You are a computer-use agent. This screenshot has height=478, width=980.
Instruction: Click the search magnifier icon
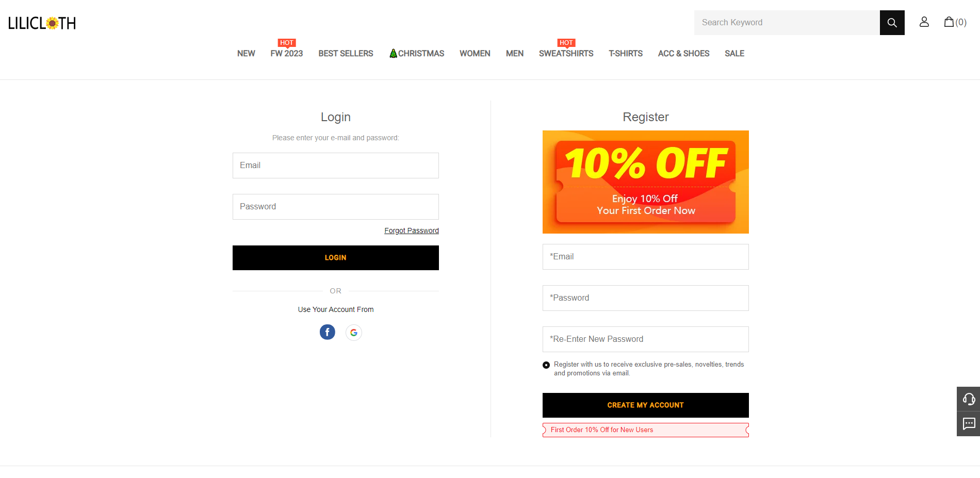pyautogui.click(x=892, y=23)
